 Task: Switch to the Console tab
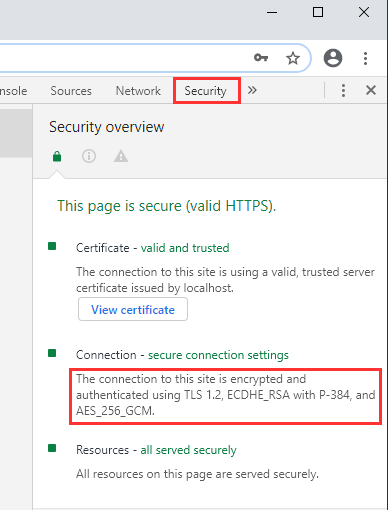(x=13, y=91)
